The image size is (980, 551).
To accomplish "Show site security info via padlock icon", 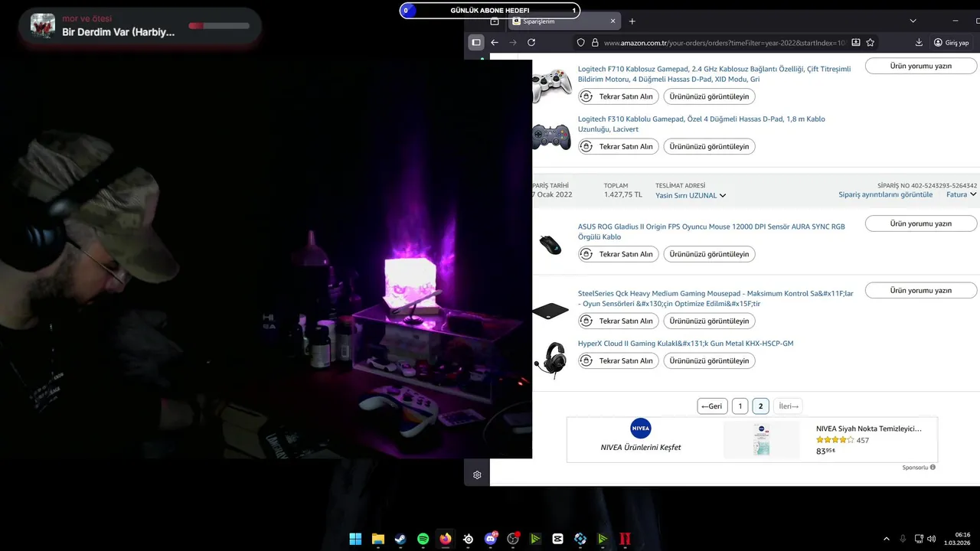I will tap(594, 43).
